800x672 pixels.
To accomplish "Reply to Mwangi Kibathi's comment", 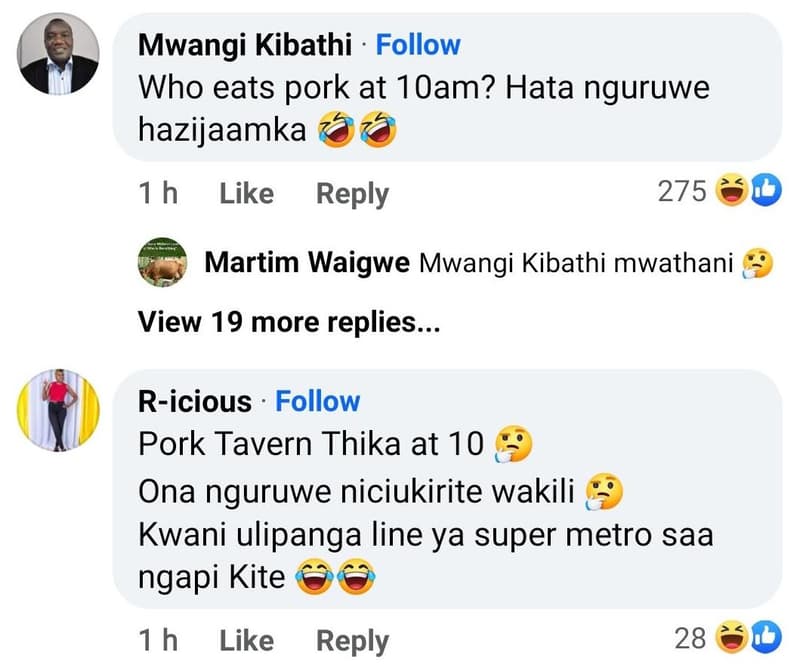I will (x=352, y=193).
